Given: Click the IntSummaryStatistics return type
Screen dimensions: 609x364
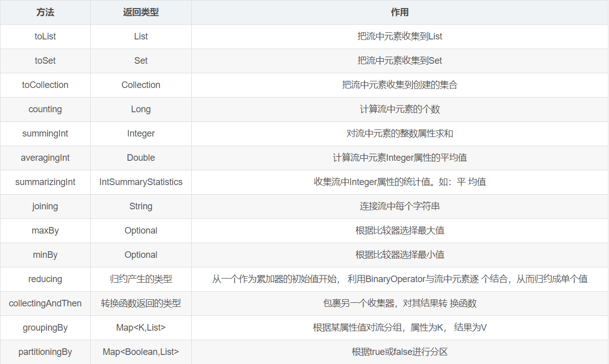Looking at the screenshot, I should point(141,182).
